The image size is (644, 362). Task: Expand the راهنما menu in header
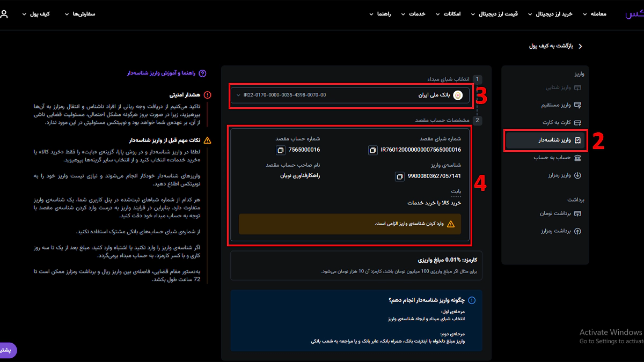[380, 14]
